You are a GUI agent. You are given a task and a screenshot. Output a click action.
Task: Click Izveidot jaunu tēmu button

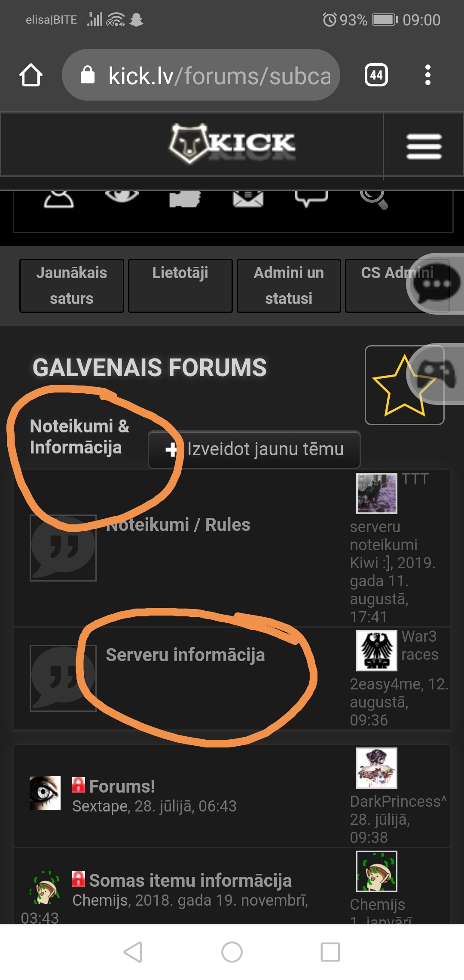point(254,449)
